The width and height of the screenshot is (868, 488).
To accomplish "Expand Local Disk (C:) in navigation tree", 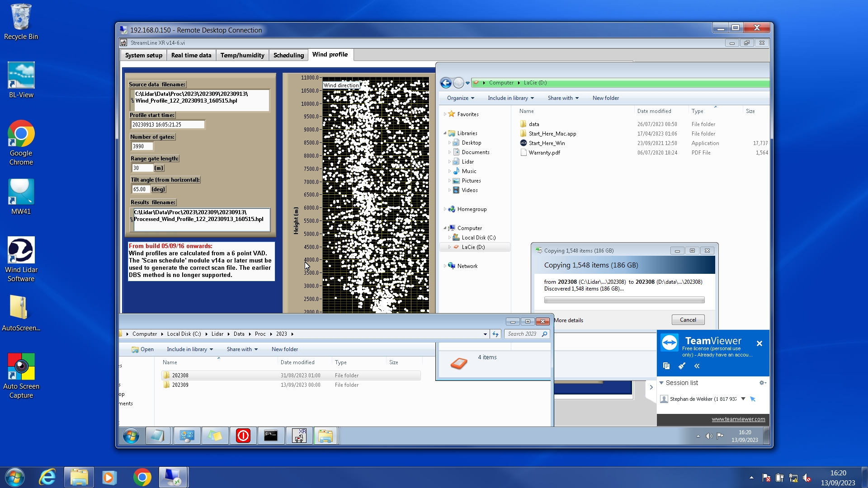I will tap(449, 238).
